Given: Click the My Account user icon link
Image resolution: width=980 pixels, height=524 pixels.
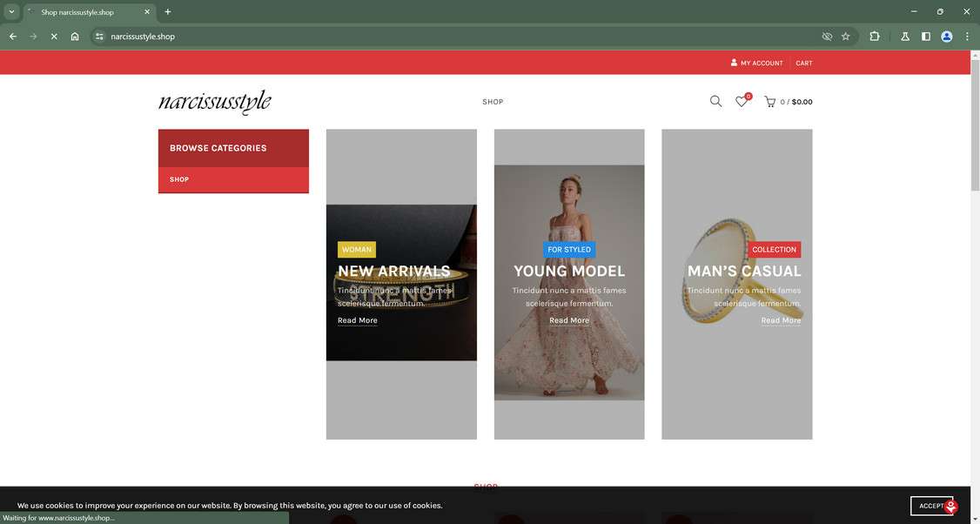Looking at the screenshot, I should (x=757, y=64).
